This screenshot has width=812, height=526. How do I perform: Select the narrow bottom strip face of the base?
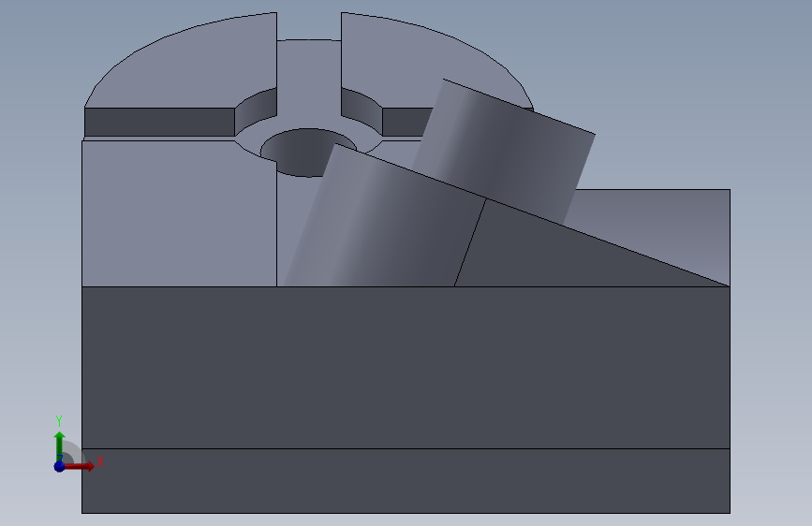pyautogui.click(x=406, y=481)
